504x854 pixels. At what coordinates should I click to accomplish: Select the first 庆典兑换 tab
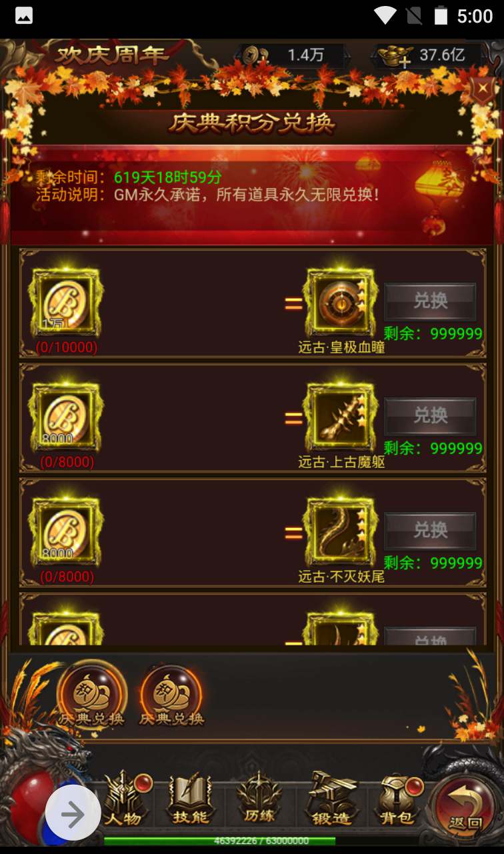(91, 697)
